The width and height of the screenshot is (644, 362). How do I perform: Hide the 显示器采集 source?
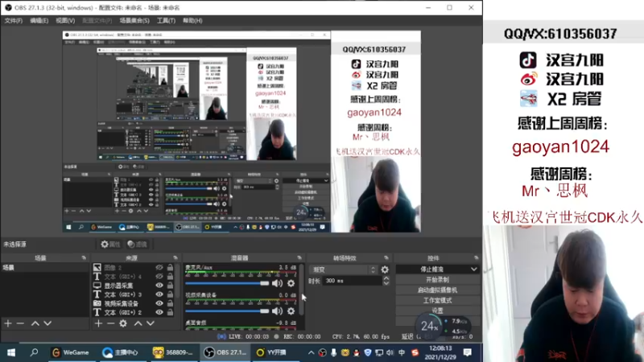click(x=159, y=286)
